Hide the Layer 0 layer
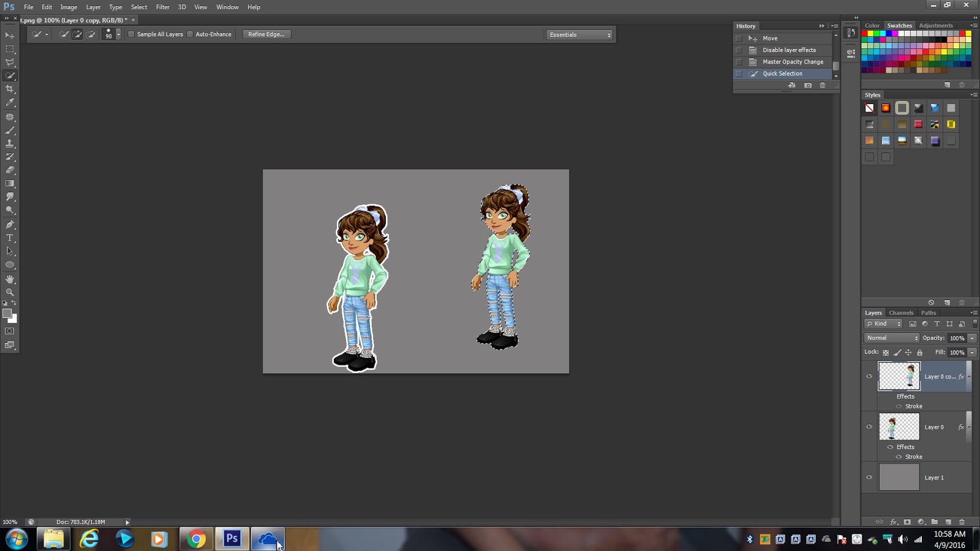This screenshot has height=551, width=980. tap(869, 427)
